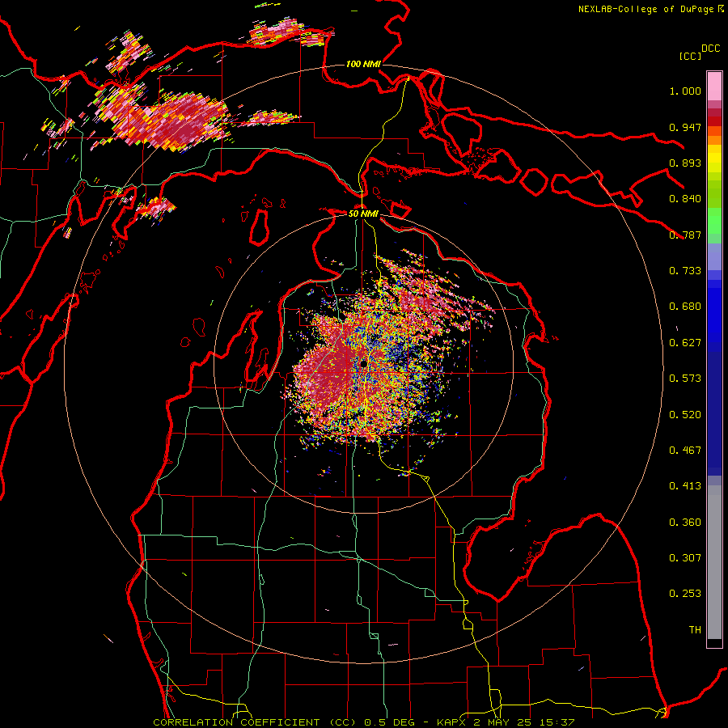
Task: Click the gray lower colorbar segment
Action: 714,562
